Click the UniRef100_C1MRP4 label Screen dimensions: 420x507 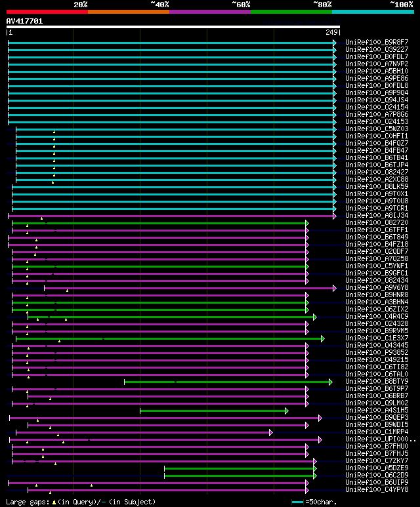pos(377,432)
